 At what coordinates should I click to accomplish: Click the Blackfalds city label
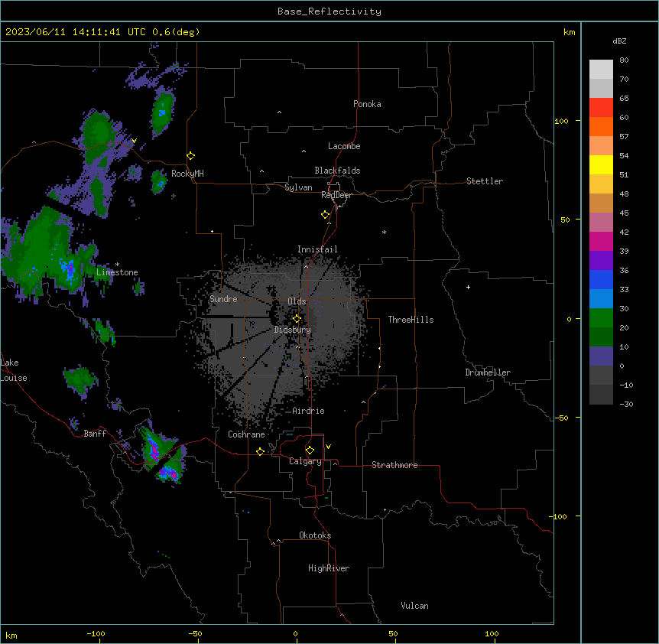pos(337,171)
